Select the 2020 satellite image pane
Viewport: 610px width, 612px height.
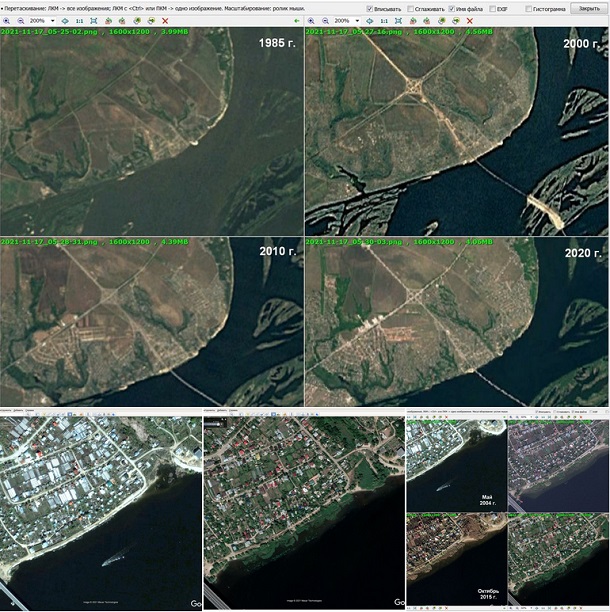click(x=457, y=322)
